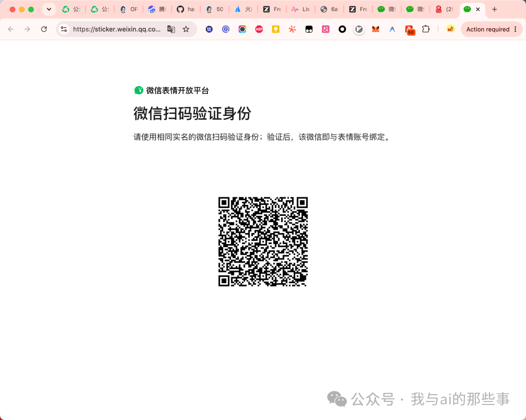
Task: Switch to the globe 6a tab
Action: pyautogui.click(x=329, y=9)
